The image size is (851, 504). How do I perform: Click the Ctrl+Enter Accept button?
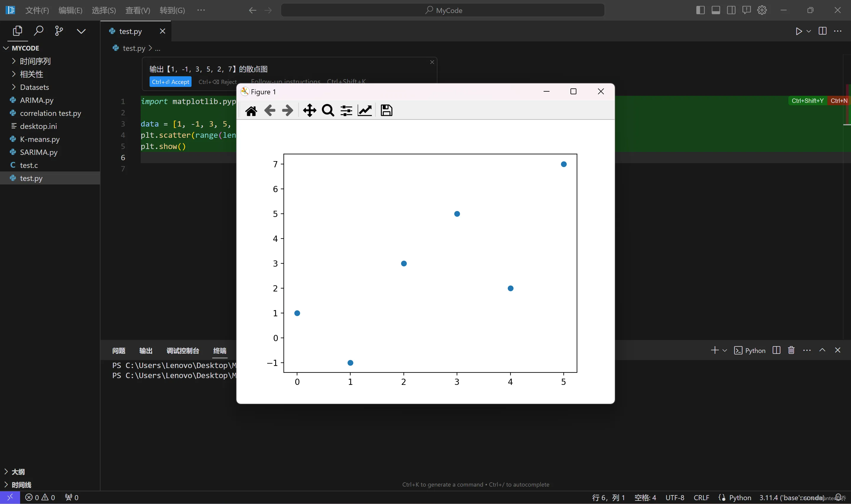coord(170,82)
